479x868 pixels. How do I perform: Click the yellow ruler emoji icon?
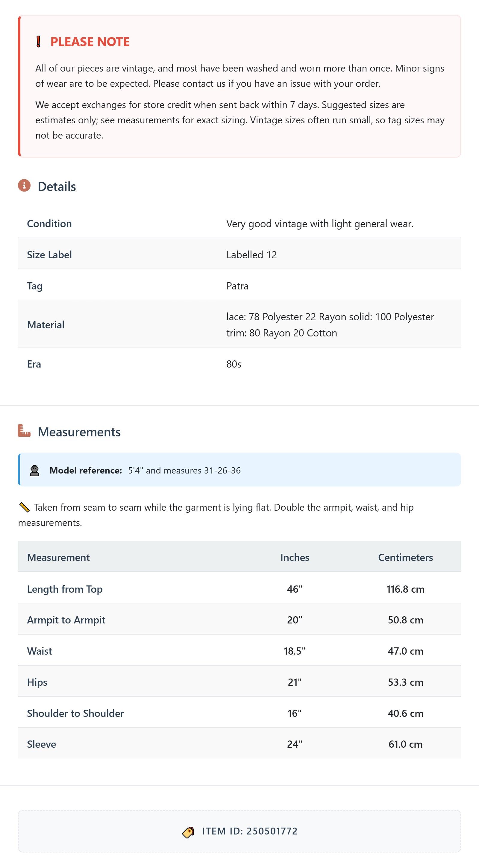point(24,507)
